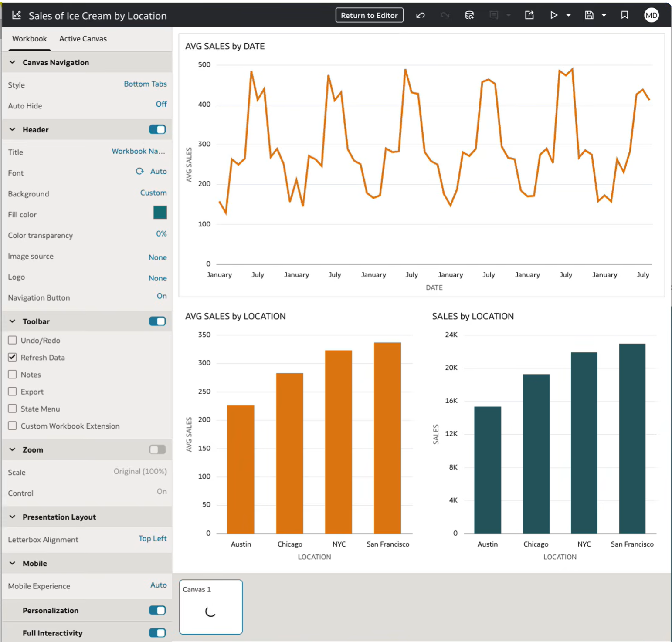Collapse the Mobile section chevron
Viewport: 672px width, 642px height.
(13, 563)
